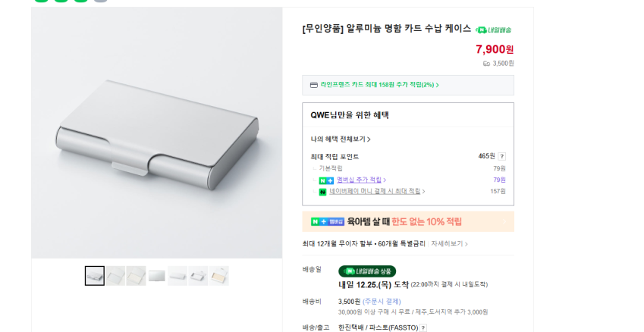Select the last thumbnail with beige cards

(x=219, y=276)
